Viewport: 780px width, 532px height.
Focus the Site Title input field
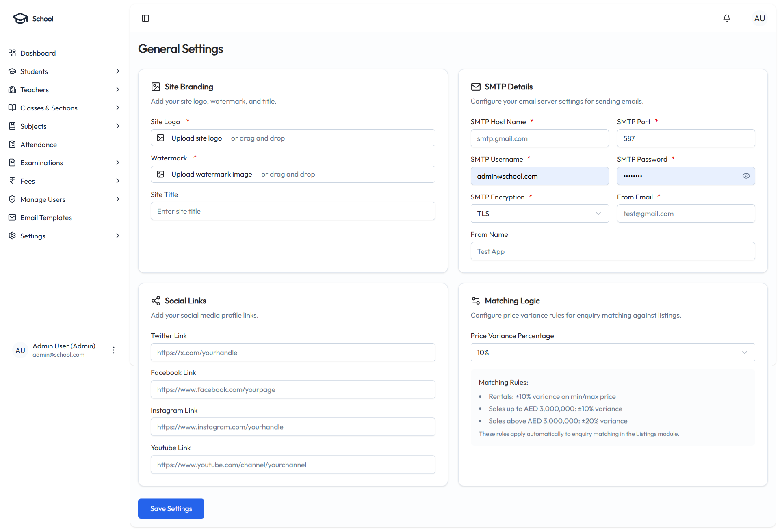coord(293,211)
